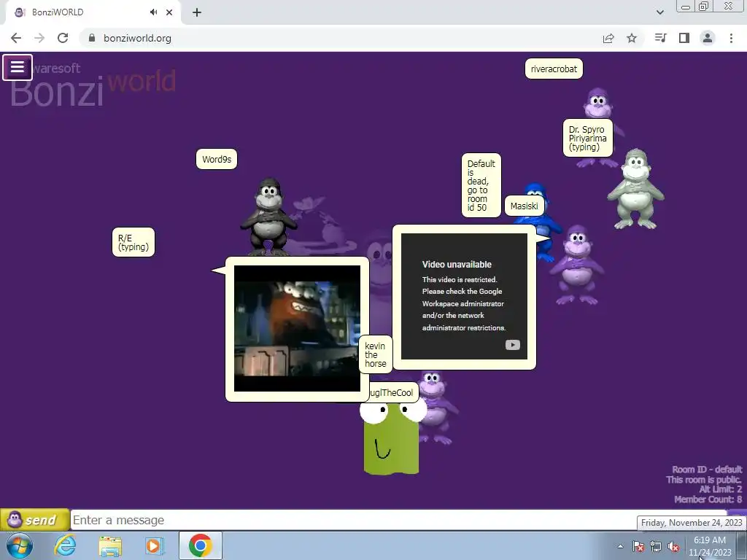Open the BonziWORLD hamburger menu
Viewport: 747px width, 560px height.
[18, 67]
